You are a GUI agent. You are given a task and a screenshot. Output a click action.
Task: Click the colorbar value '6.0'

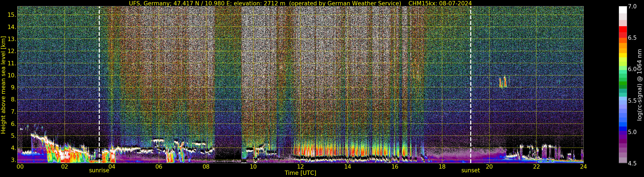pyautogui.click(x=632, y=69)
